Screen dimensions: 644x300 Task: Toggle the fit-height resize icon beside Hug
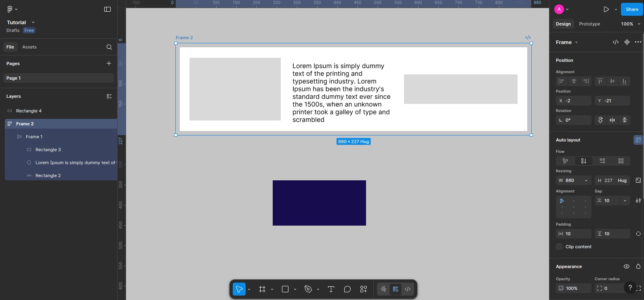coord(638,180)
